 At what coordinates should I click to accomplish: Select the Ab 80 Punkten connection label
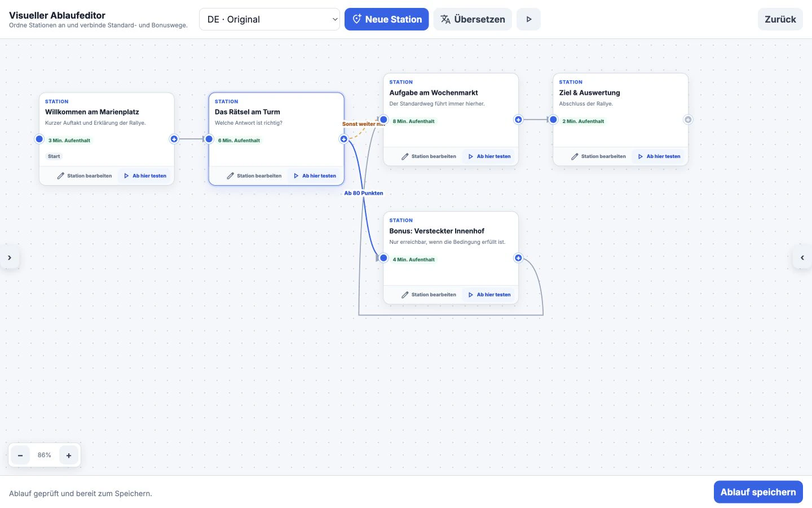coord(364,193)
